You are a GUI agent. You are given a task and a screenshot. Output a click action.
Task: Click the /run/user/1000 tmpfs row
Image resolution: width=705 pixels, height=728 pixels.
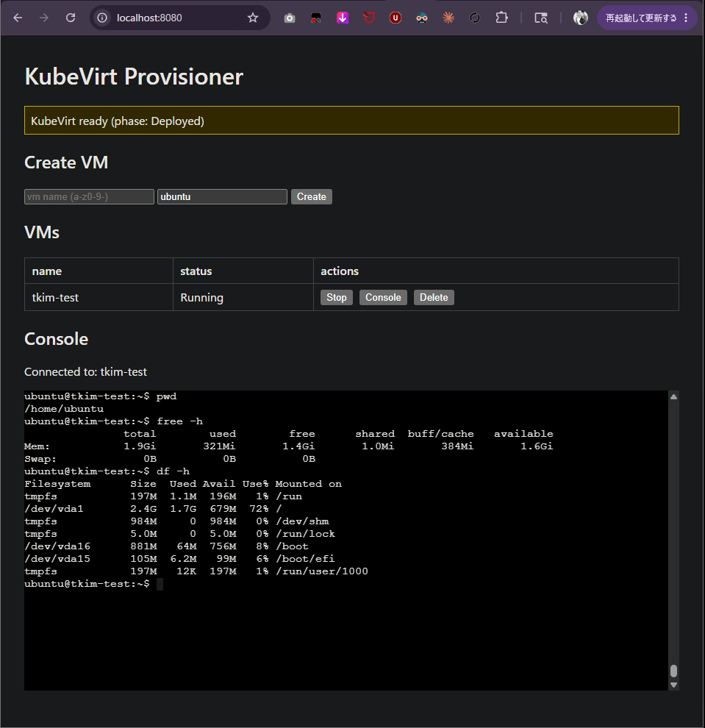pyautogui.click(x=196, y=571)
